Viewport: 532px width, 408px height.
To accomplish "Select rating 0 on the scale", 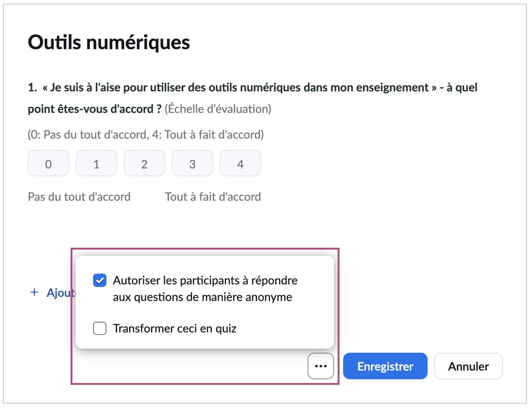I will click(x=48, y=164).
